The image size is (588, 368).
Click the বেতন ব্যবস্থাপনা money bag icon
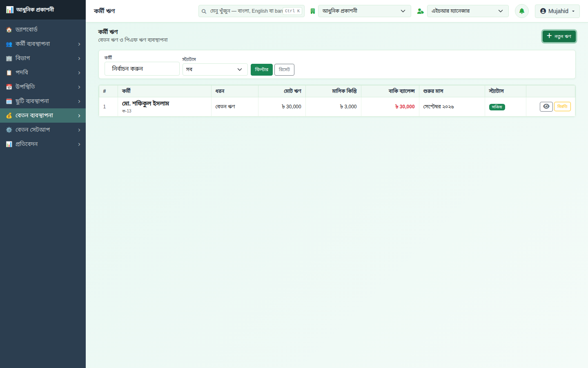point(9,116)
